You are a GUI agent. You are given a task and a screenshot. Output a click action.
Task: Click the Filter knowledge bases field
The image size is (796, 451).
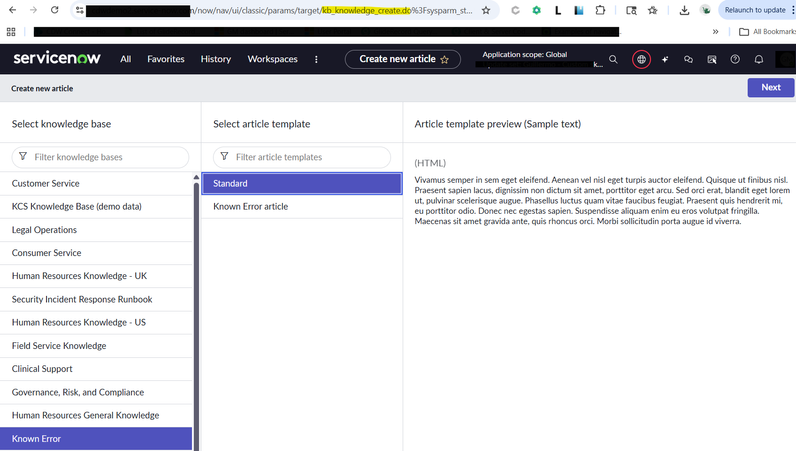[101, 157]
